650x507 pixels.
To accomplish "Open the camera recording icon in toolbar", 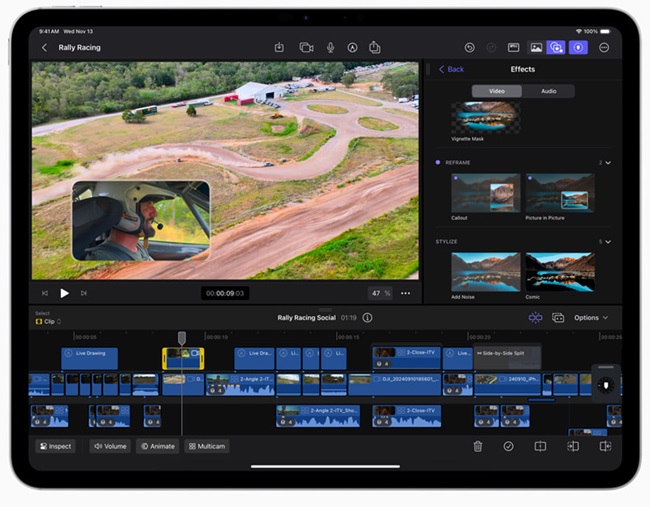I will 306,47.
